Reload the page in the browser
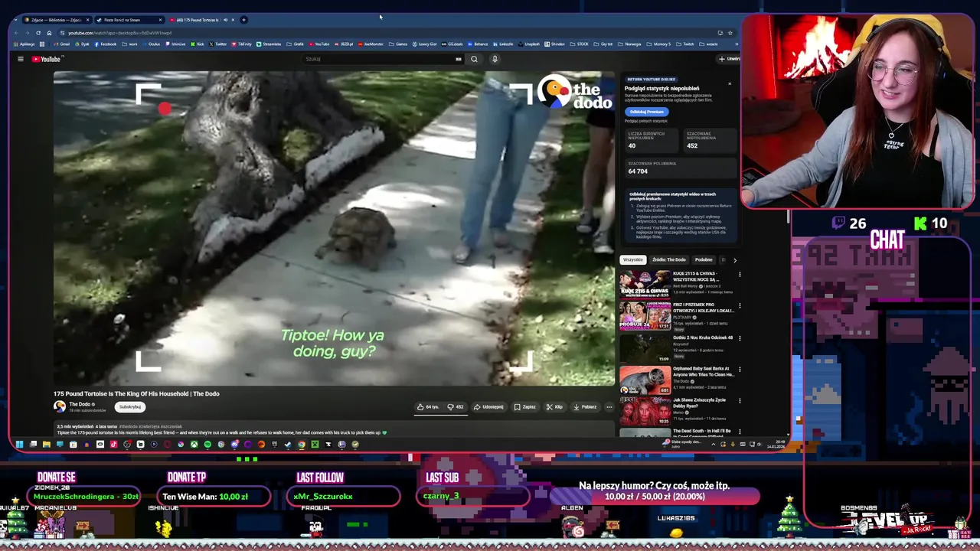 (38, 33)
